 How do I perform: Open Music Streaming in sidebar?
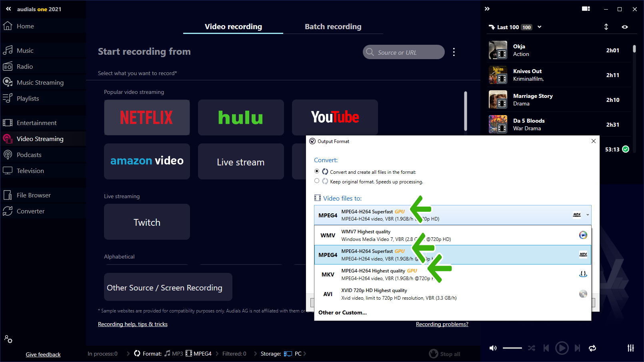tap(40, 82)
